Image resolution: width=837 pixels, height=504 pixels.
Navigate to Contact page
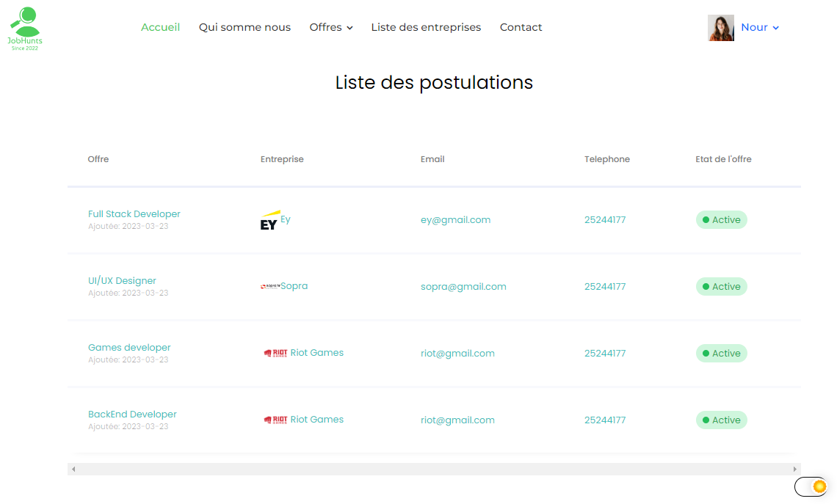point(521,27)
